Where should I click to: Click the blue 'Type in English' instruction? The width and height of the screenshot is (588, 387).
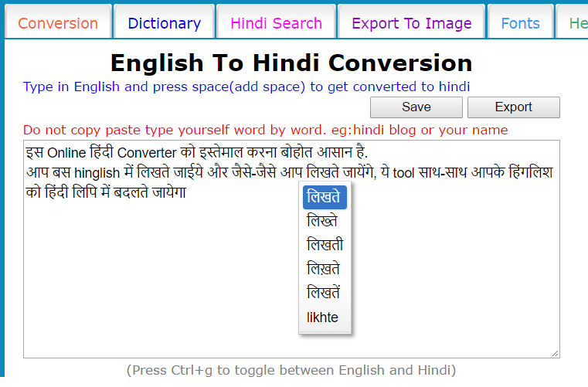pyautogui.click(x=246, y=87)
